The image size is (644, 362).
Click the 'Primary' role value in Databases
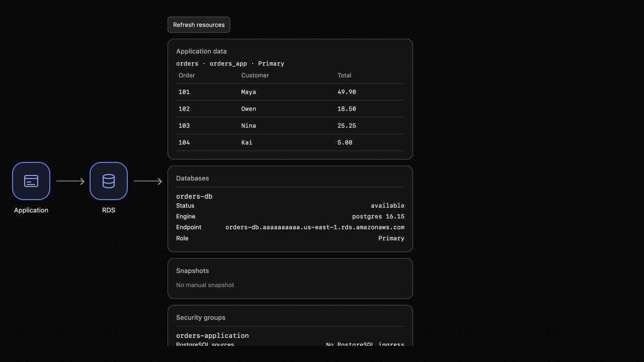point(391,238)
